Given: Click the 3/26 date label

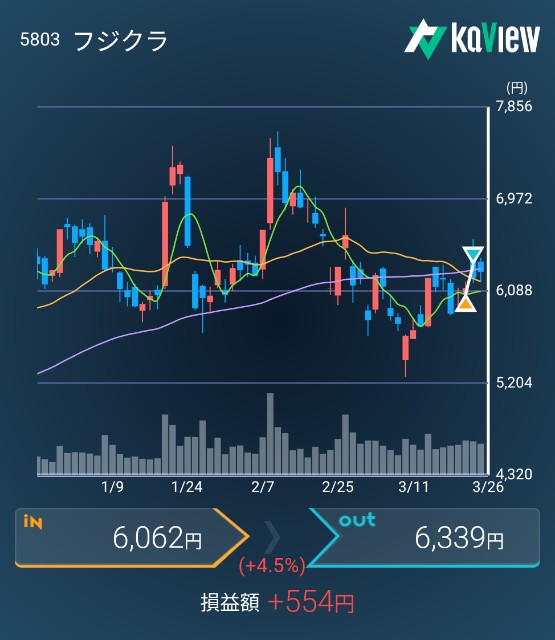Looking at the screenshot, I should click(488, 487).
